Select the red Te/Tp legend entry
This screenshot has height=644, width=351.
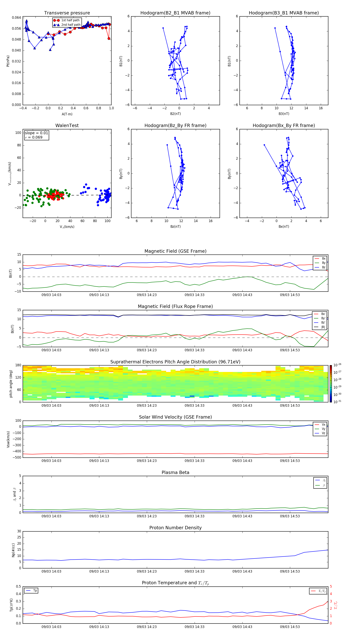318,591
